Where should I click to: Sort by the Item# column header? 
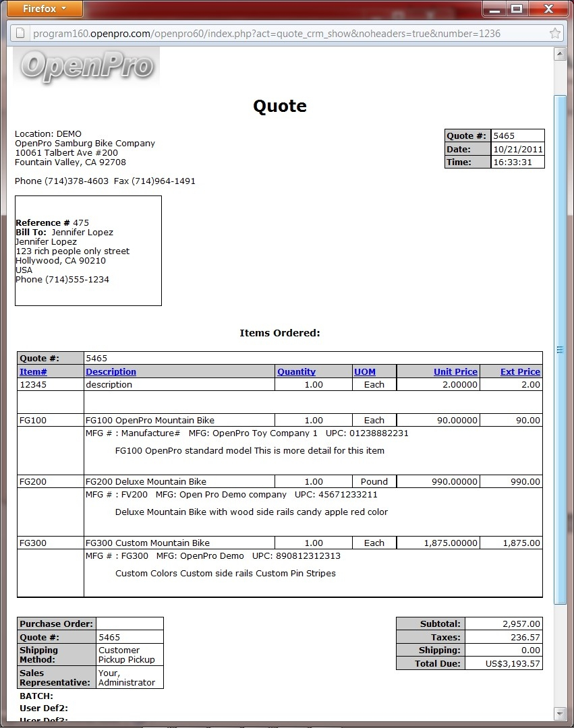tap(33, 371)
